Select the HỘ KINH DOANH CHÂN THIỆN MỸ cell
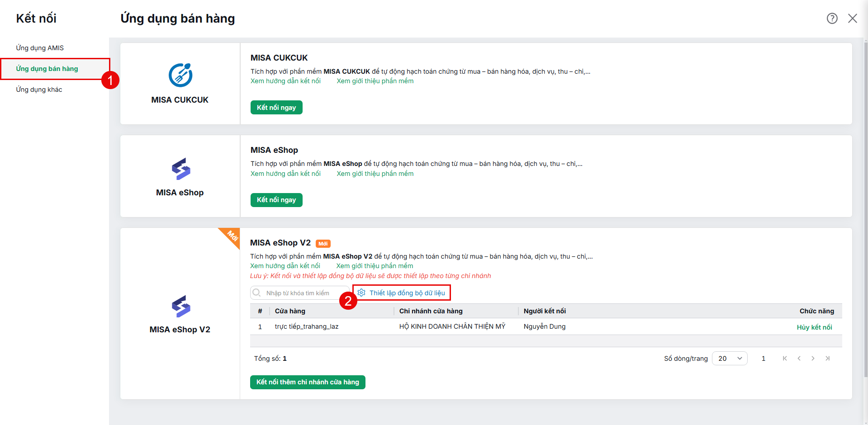868x425 pixels. tap(452, 326)
